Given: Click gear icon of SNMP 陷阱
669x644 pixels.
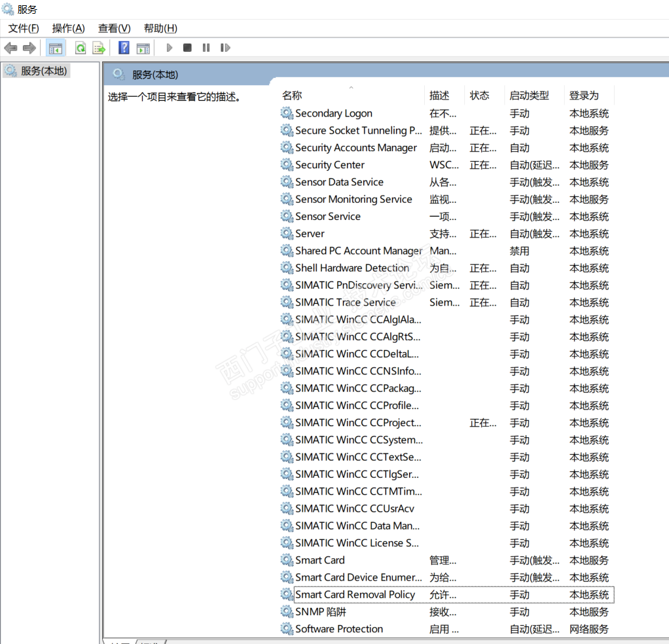Looking at the screenshot, I should (287, 611).
